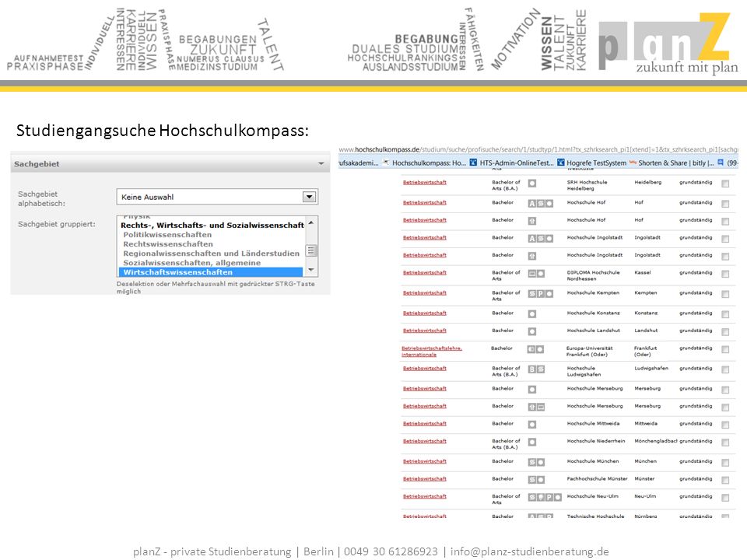The width and height of the screenshot is (747, 560).
Task: Click the 'Kassel' city cell
Action: 642,273
